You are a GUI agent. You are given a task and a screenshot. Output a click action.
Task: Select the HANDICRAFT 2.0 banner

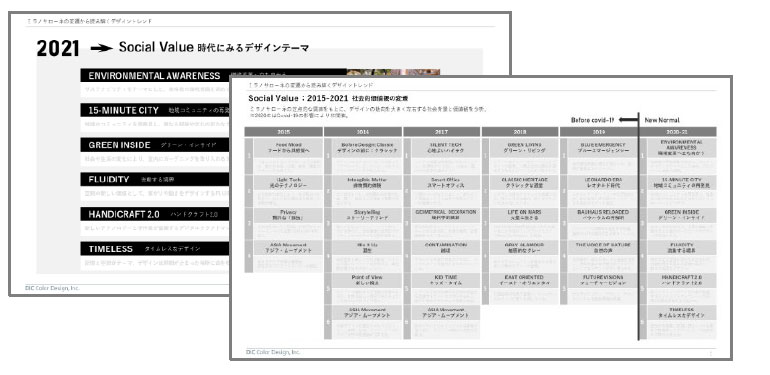pyautogui.click(x=156, y=214)
